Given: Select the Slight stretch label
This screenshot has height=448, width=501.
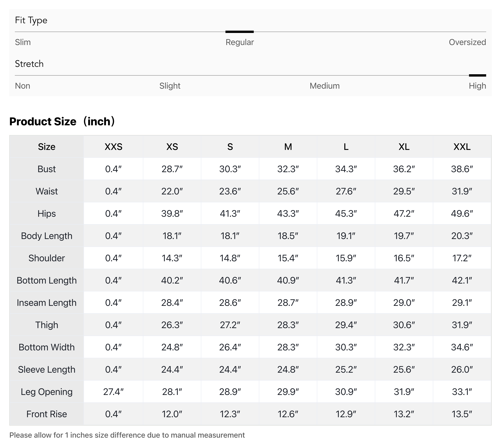Looking at the screenshot, I should pos(169,86).
